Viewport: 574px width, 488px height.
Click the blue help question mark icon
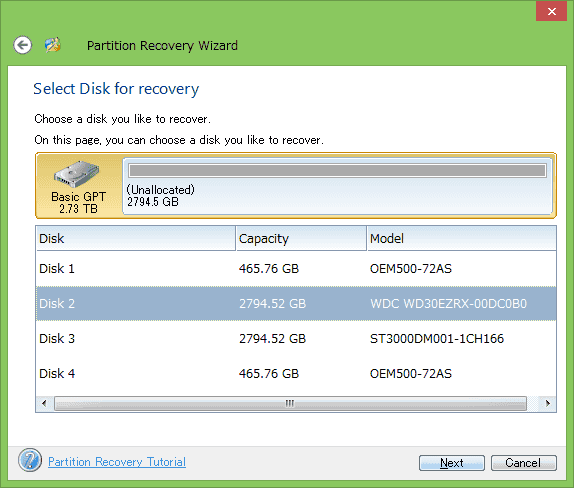[x=30, y=460]
